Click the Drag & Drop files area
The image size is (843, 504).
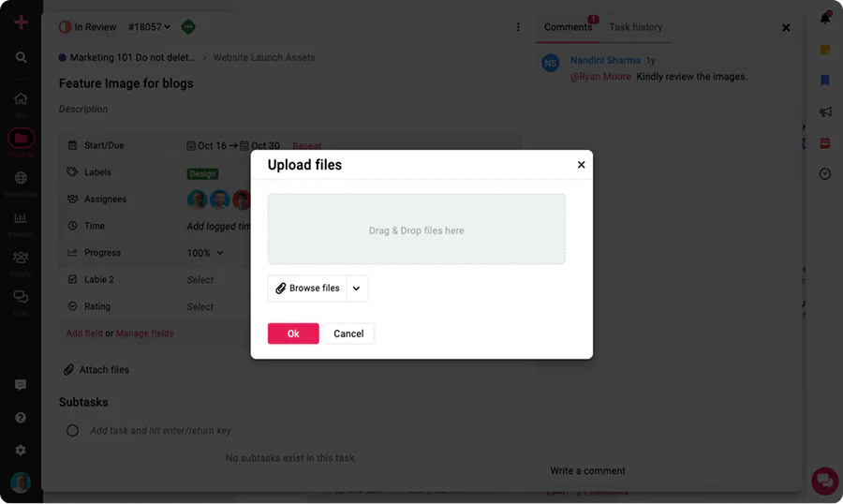(x=417, y=230)
